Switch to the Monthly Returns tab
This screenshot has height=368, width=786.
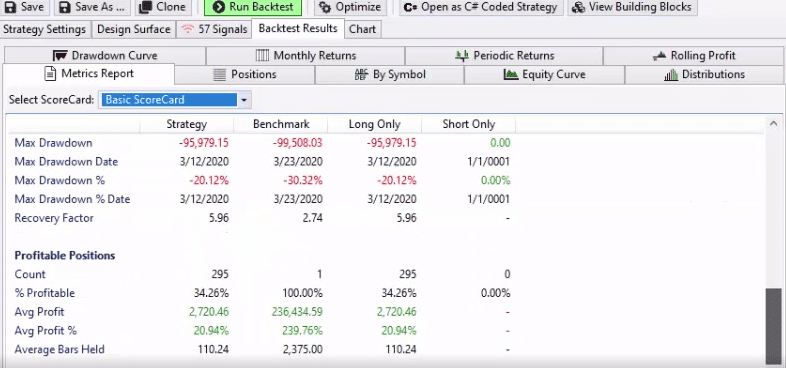coord(305,56)
